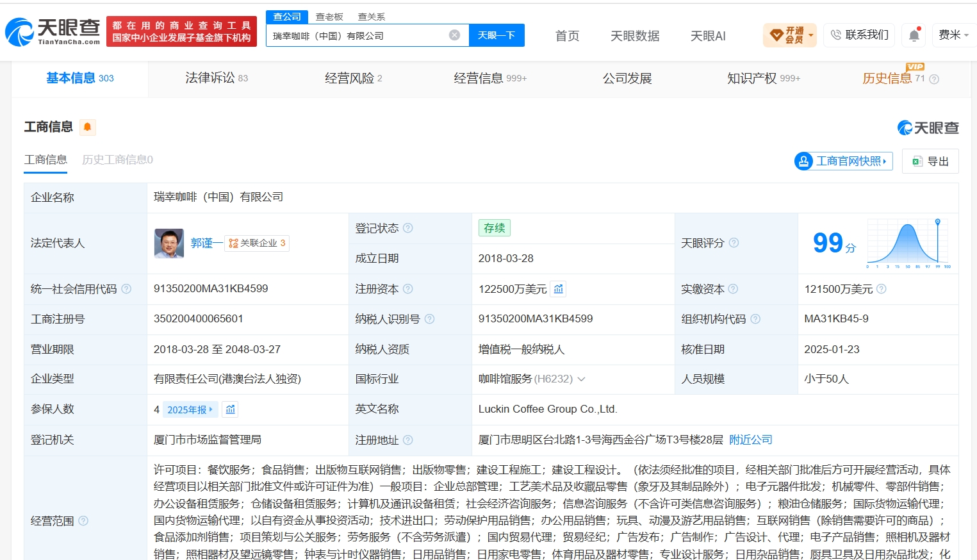This screenshot has height=560, width=977.
Task: Clear the search box text
Action: (454, 35)
